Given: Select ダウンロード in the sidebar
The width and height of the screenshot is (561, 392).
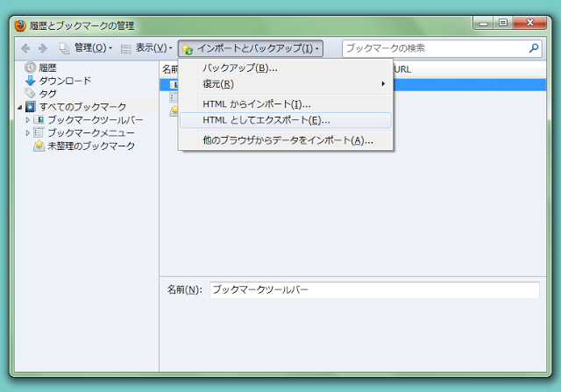Looking at the screenshot, I should pos(65,81).
